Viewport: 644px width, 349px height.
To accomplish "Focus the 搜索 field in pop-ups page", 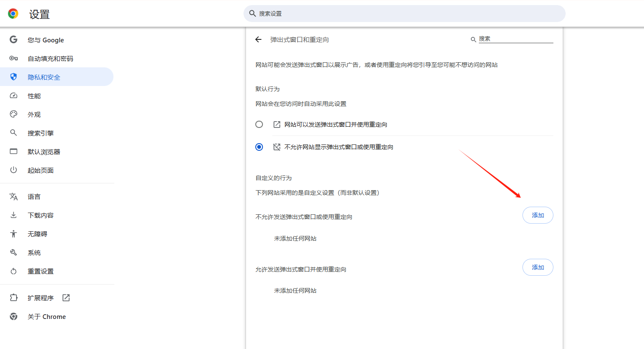I will pyautogui.click(x=516, y=39).
